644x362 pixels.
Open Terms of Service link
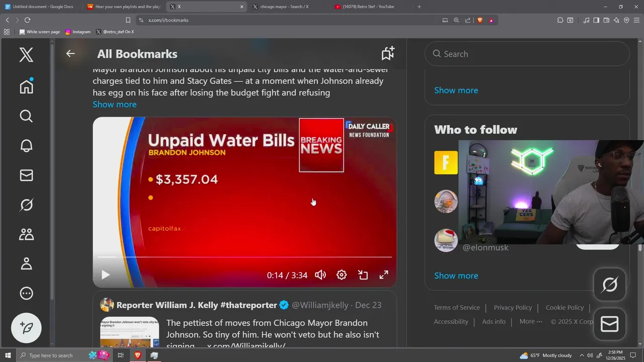click(x=457, y=307)
